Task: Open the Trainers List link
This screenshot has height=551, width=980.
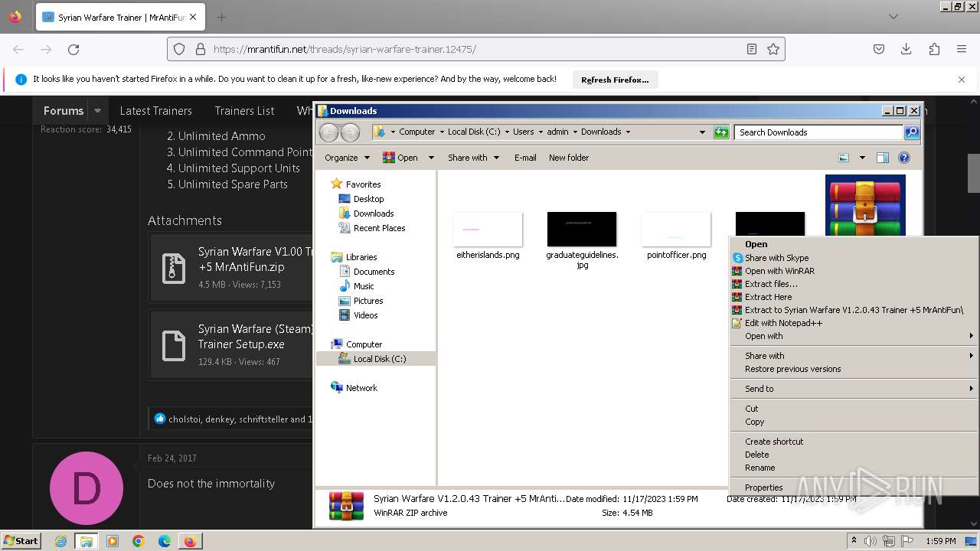Action: coord(244,111)
